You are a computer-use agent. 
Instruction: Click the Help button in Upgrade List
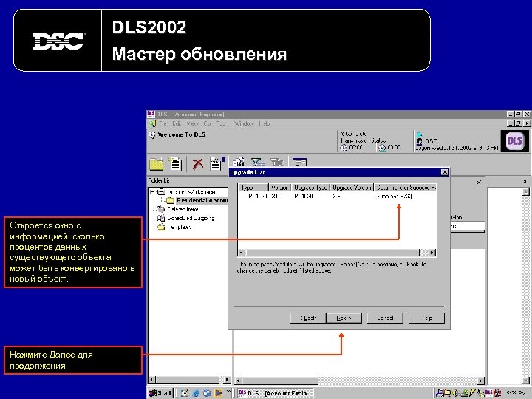426,318
